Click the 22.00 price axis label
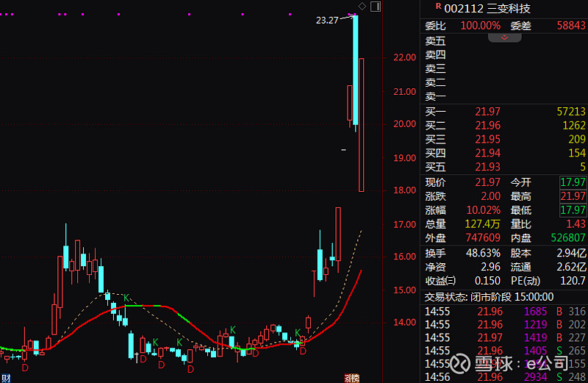Viewport: 588px width, 383px height. [406, 58]
